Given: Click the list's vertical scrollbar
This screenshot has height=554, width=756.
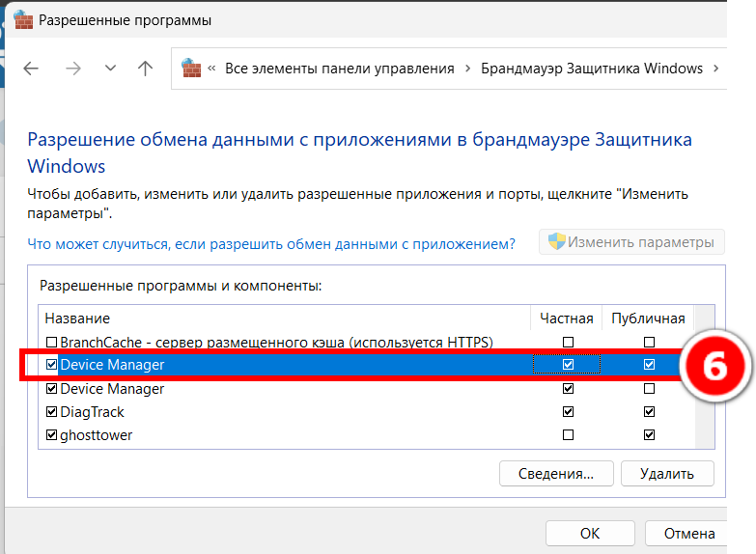Looking at the screenshot, I should [x=705, y=376].
